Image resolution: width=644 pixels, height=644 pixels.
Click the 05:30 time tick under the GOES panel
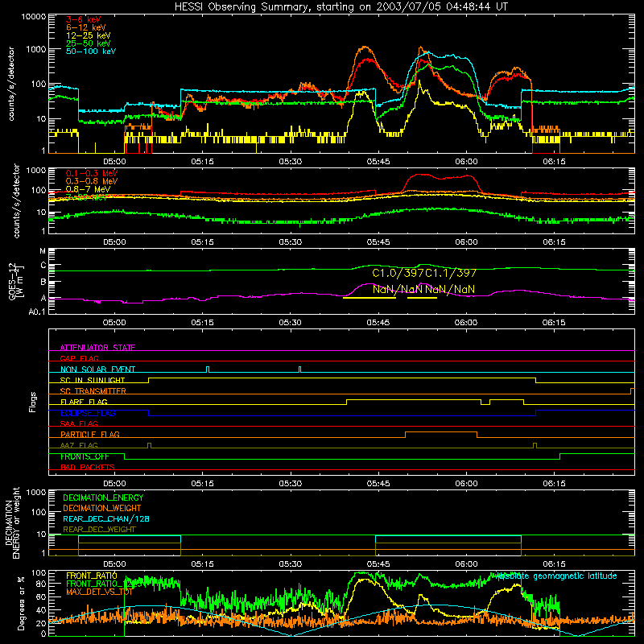(x=291, y=323)
